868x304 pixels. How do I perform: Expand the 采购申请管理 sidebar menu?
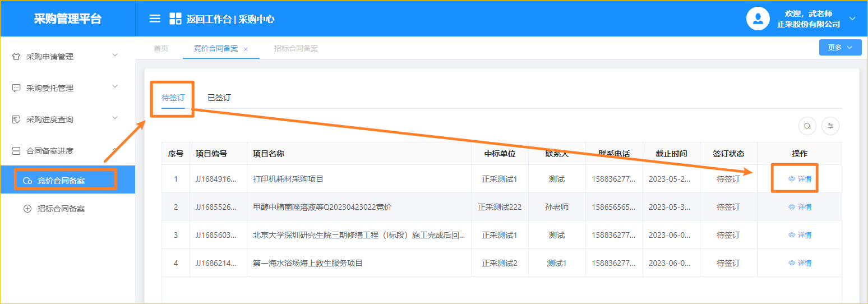coord(115,55)
